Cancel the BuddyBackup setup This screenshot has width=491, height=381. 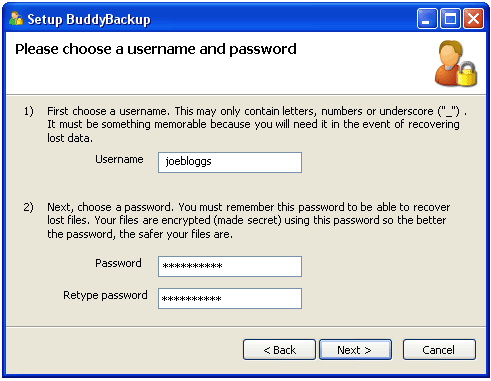click(439, 350)
